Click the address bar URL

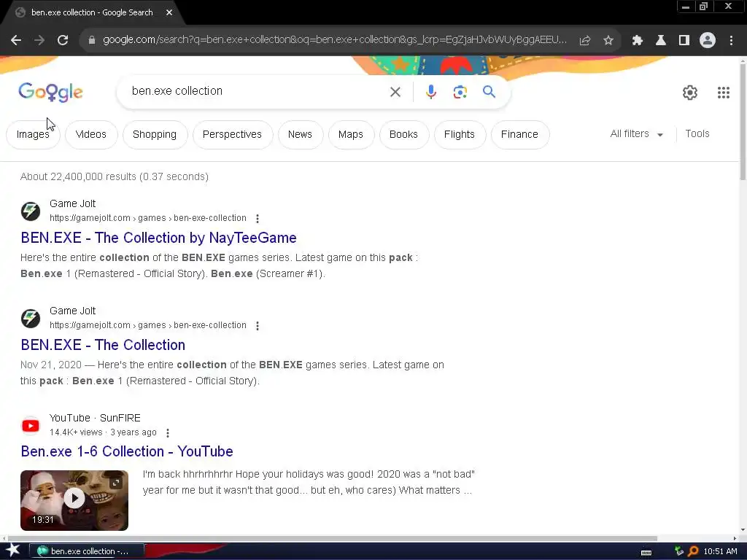(334, 40)
